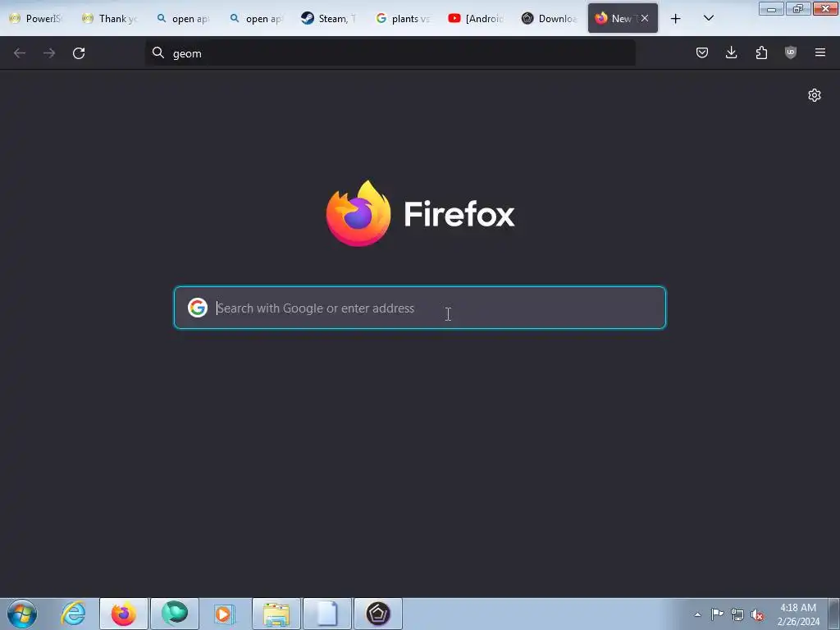Open Action Center flag icon
The width and height of the screenshot is (840, 630).
(717, 614)
